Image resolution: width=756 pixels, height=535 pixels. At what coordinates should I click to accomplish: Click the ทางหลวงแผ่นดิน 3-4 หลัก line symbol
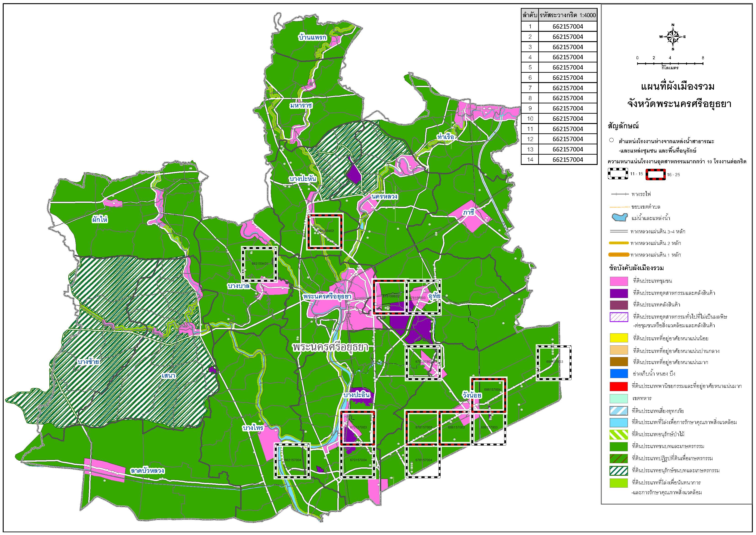619,231
